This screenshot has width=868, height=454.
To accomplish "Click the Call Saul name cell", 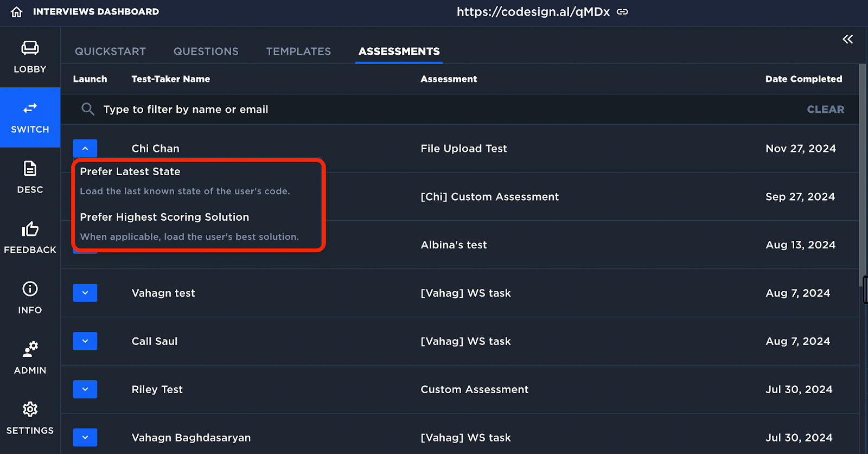I will tap(155, 341).
